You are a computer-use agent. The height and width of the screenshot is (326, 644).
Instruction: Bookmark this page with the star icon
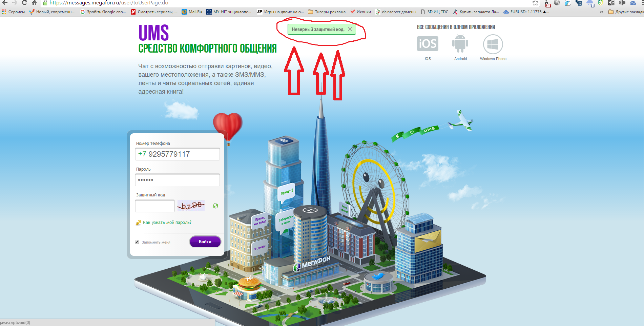click(x=535, y=3)
